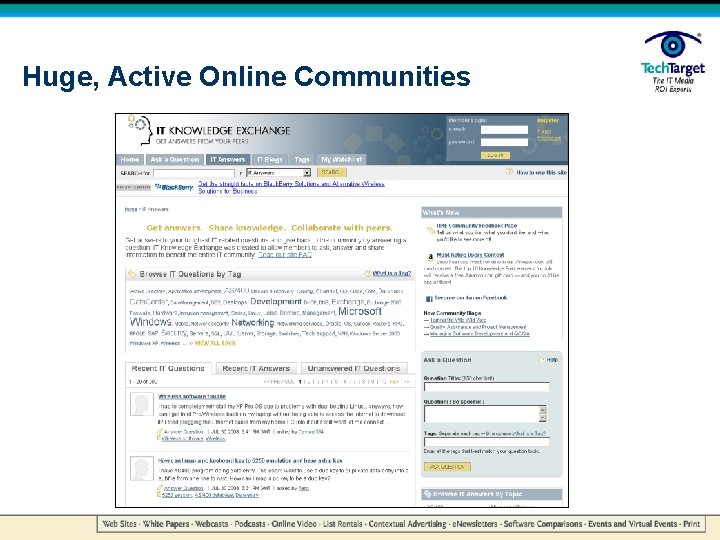Open the IT Blogs tab
This screenshot has width=720, height=540.
(270, 159)
